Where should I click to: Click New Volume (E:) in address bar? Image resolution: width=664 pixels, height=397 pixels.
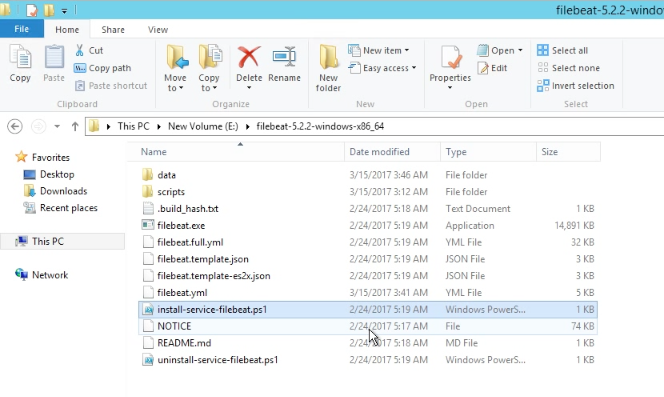tap(203, 126)
